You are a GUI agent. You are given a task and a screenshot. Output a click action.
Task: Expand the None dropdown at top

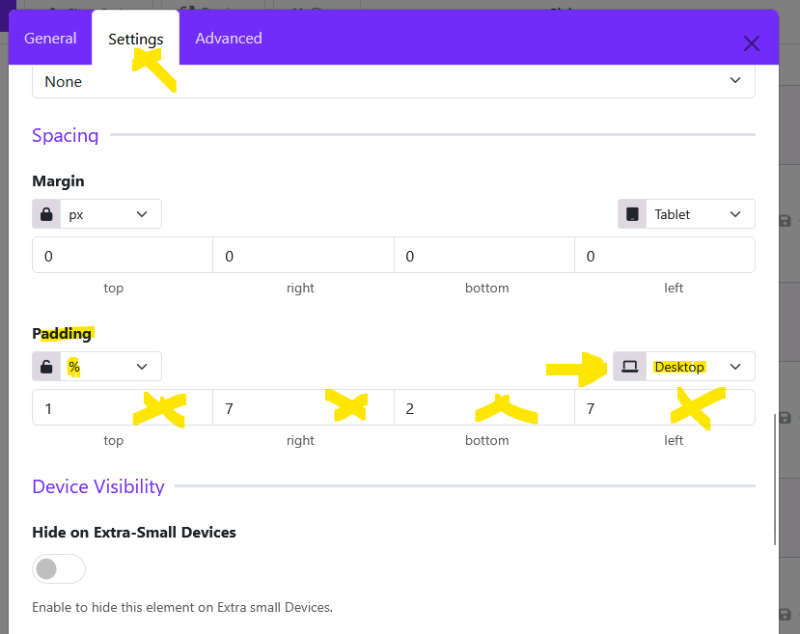pyautogui.click(x=393, y=81)
